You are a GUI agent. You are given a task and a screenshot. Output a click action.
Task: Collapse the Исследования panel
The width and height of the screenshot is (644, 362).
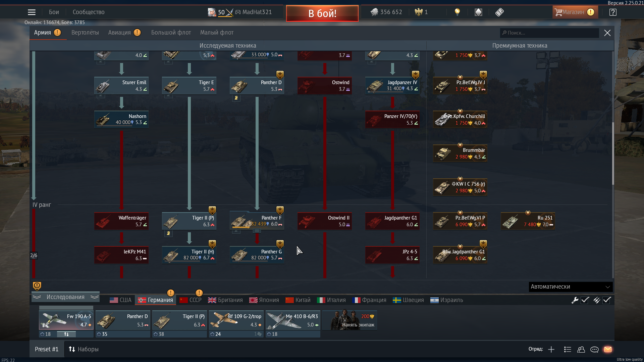tap(66, 297)
